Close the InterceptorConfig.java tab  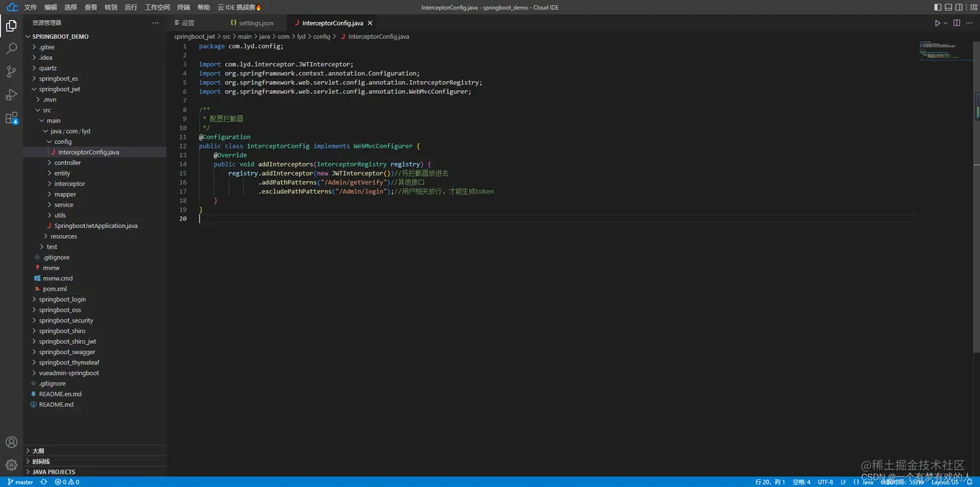coord(370,23)
